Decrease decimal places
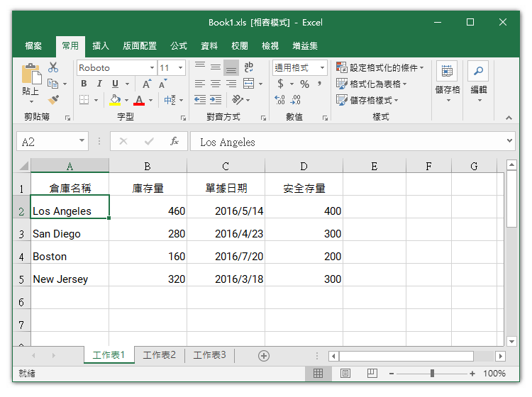The height and width of the screenshot is (397, 532). (x=296, y=100)
